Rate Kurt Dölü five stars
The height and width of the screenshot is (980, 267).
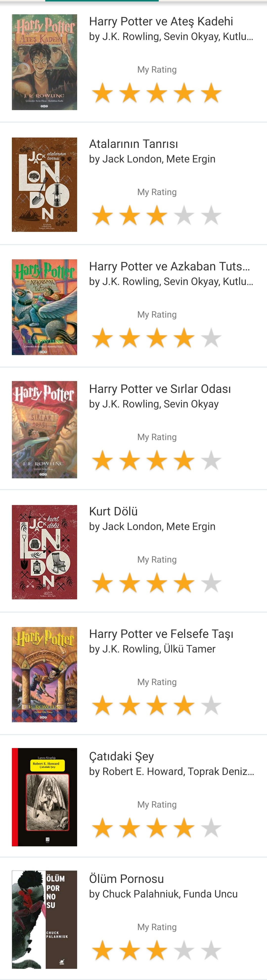click(x=211, y=583)
